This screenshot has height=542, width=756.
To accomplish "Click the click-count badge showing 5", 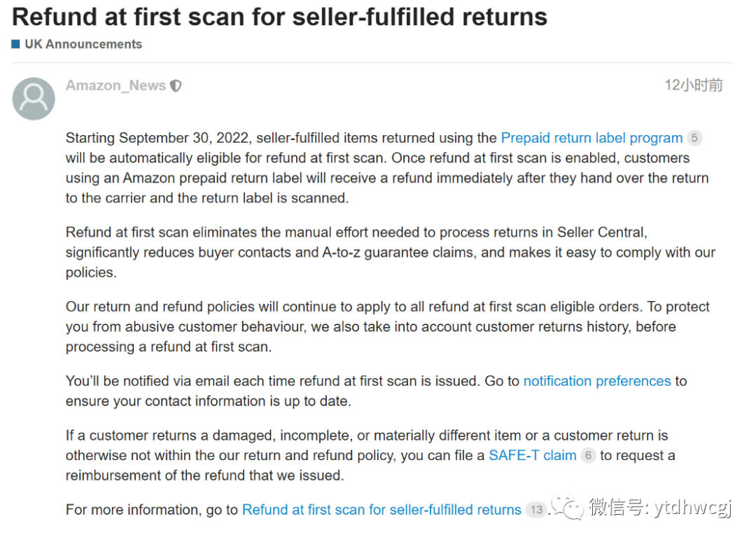I will (694, 138).
